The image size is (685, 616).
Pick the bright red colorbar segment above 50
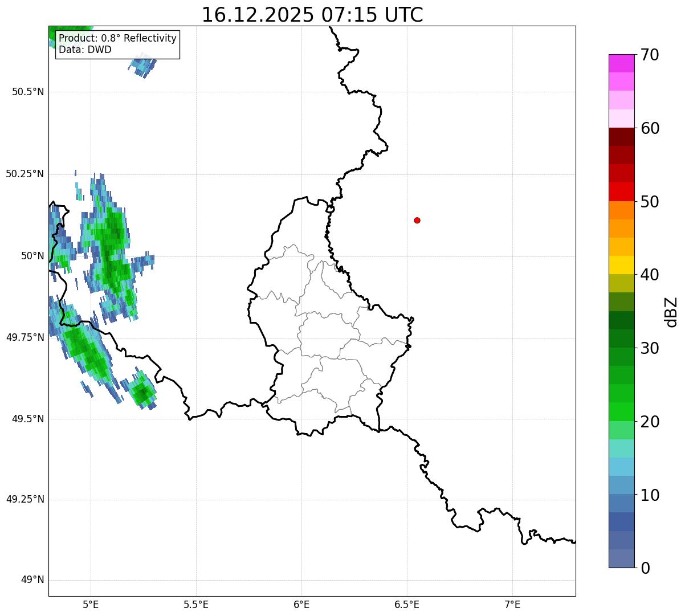point(621,191)
